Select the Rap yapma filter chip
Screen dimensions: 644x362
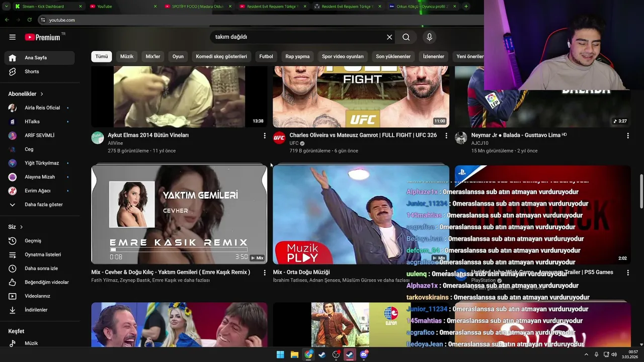(297, 56)
